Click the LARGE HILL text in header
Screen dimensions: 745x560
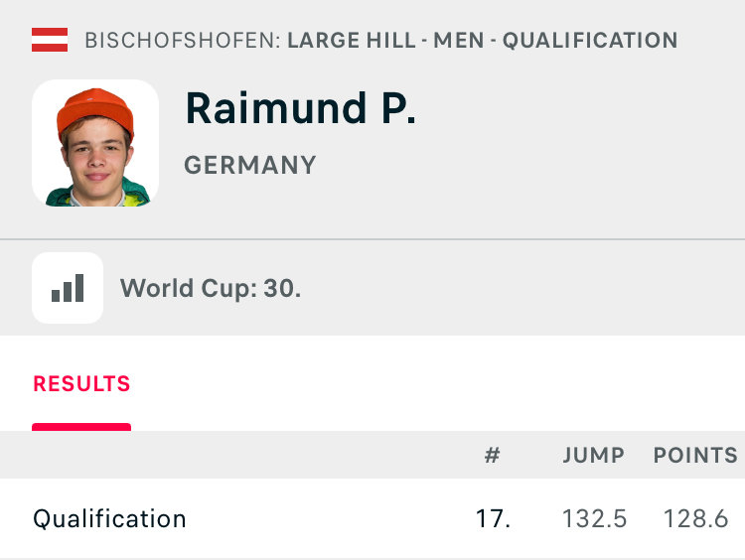pyautogui.click(x=352, y=41)
